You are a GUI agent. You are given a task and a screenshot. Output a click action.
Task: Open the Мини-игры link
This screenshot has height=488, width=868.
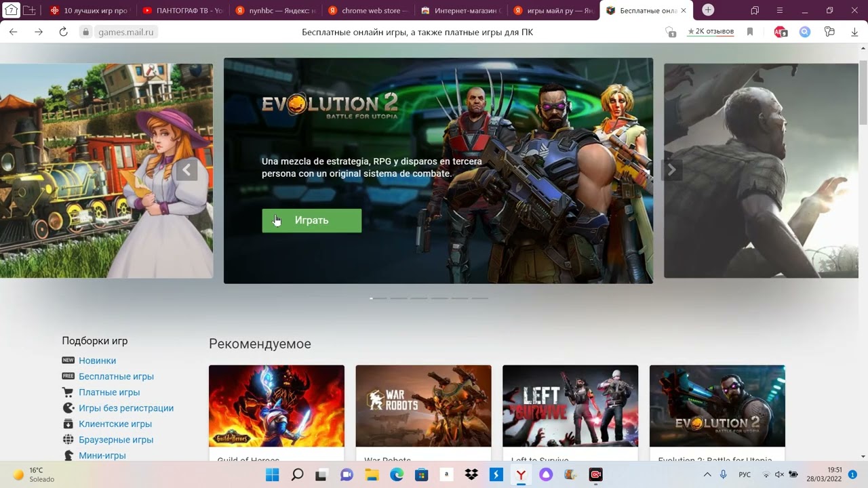point(102,455)
